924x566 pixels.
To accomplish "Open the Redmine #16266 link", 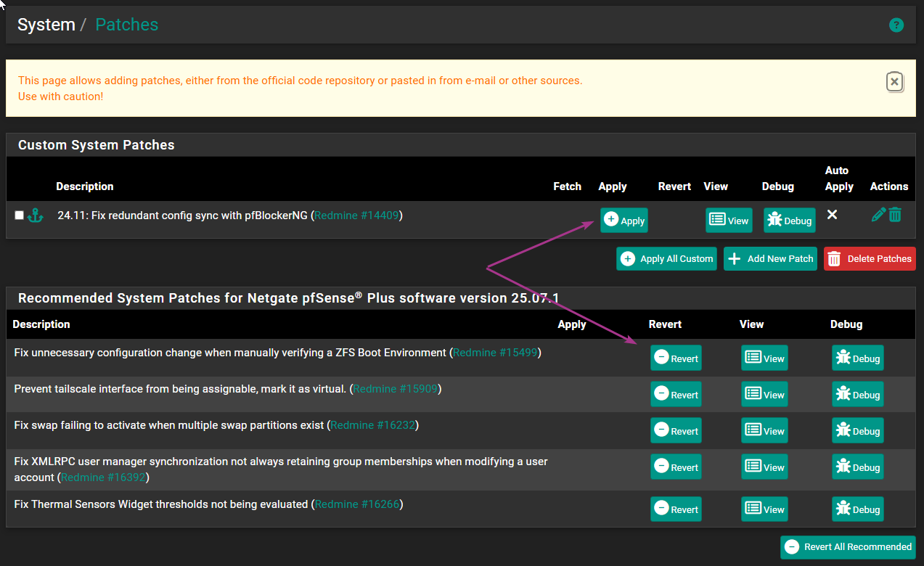I will 357,504.
